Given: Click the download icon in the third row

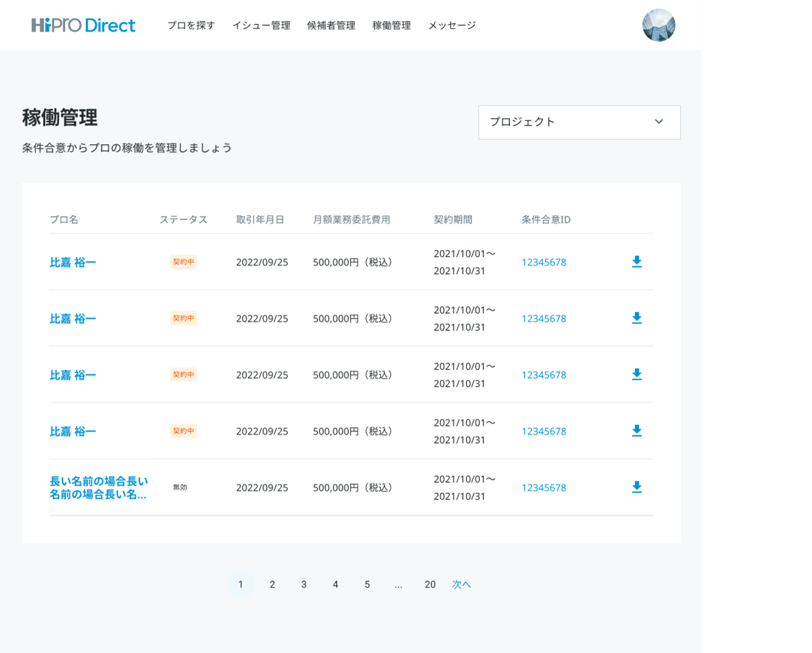Looking at the screenshot, I should click(x=637, y=374).
